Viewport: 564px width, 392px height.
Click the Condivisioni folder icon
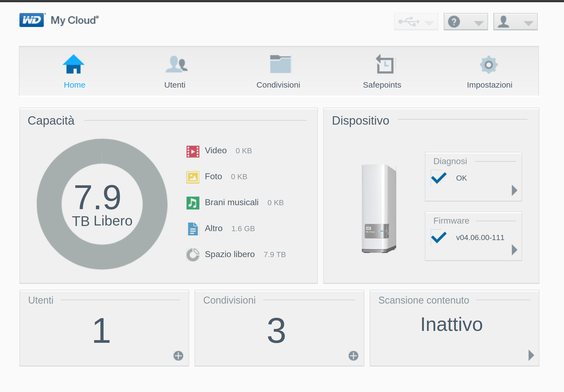280,64
